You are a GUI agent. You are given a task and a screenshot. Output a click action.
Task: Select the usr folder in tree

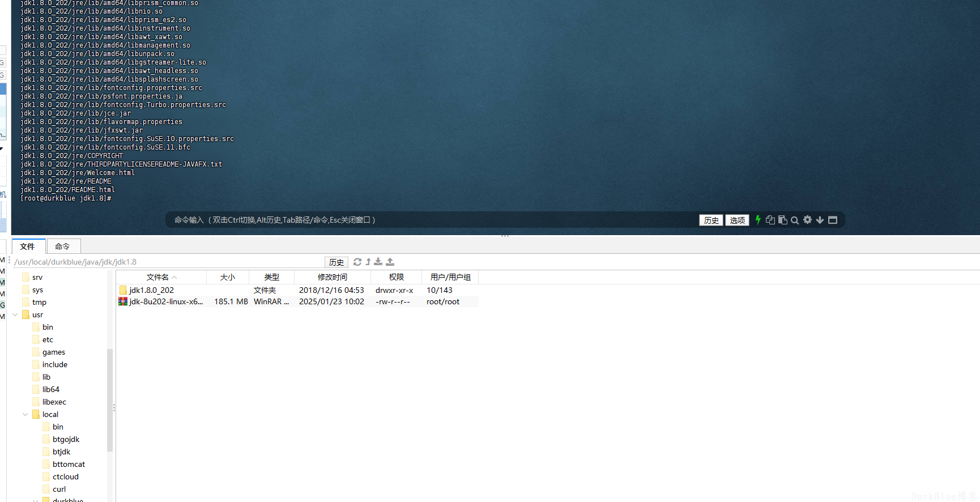point(37,314)
